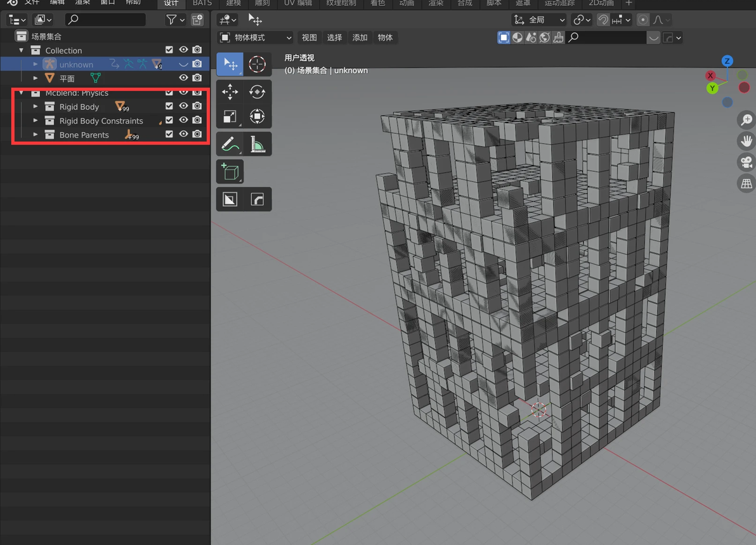The width and height of the screenshot is (756, 545).
Task: Activate the 3D Cursor tool
Action: [257, 64]
